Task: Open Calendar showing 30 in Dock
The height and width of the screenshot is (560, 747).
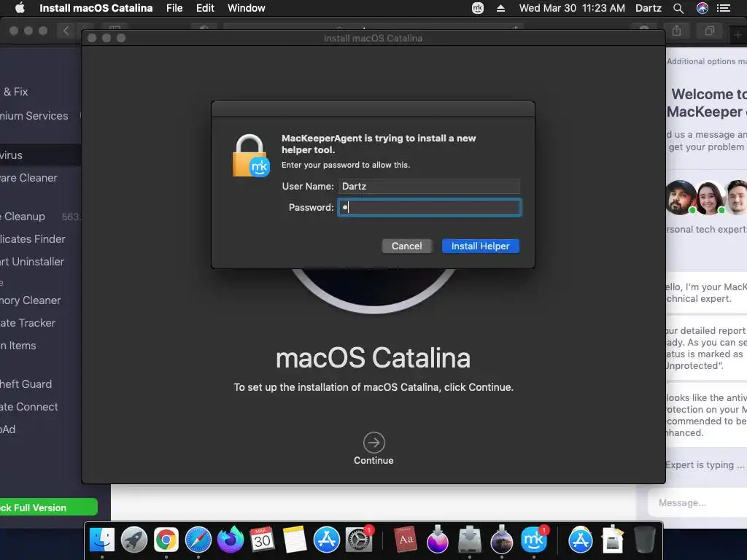Action: coord(262,540)
